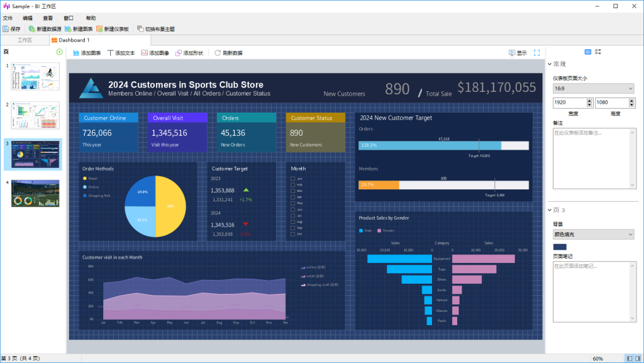
Task: Open the 颜色填充 background dropdown
Action: 594,234
